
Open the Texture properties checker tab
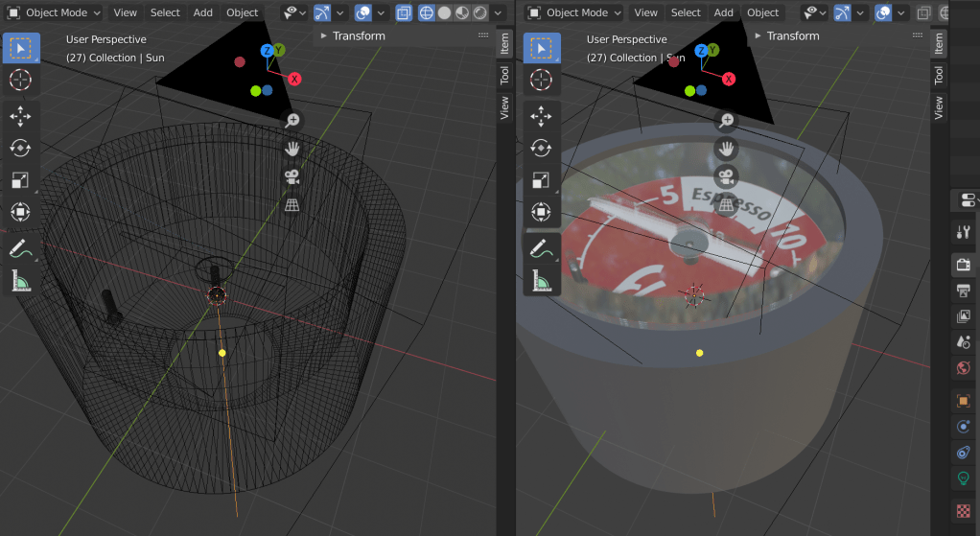(963, 510)
